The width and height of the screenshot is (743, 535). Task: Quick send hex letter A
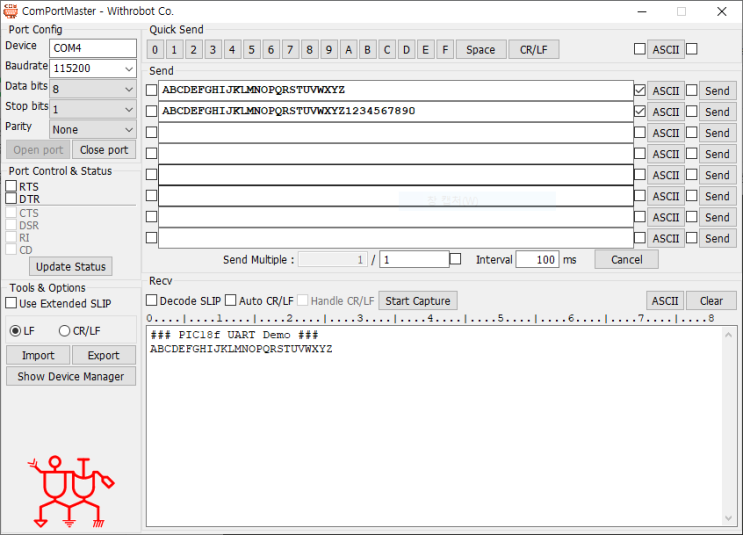point(348,49)
